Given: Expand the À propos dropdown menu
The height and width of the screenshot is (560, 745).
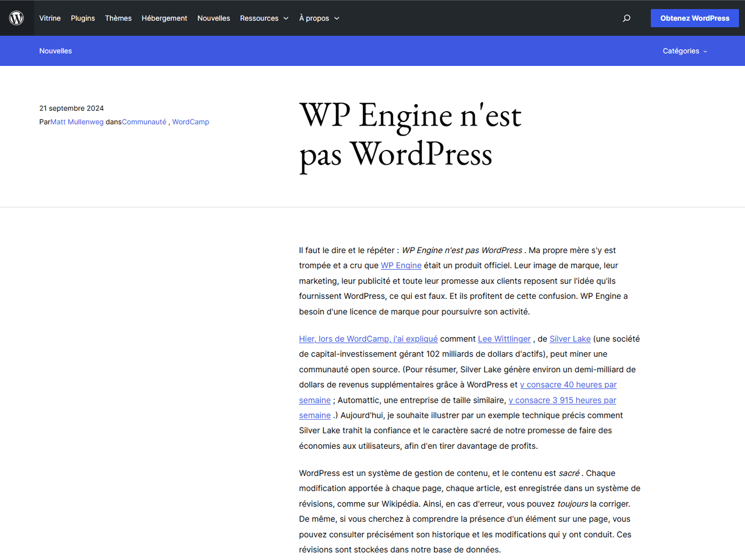Looking at the screenshot, I should click(319, 18).
